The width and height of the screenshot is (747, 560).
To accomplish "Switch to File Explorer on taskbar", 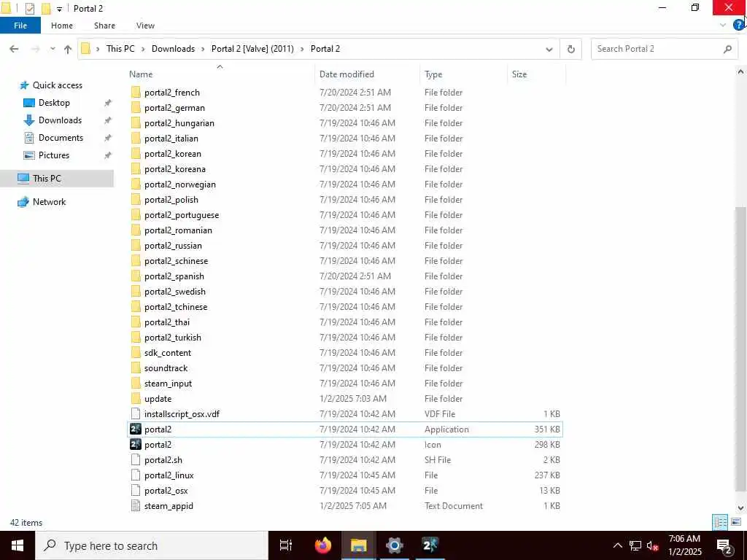I will coord(358,545).
